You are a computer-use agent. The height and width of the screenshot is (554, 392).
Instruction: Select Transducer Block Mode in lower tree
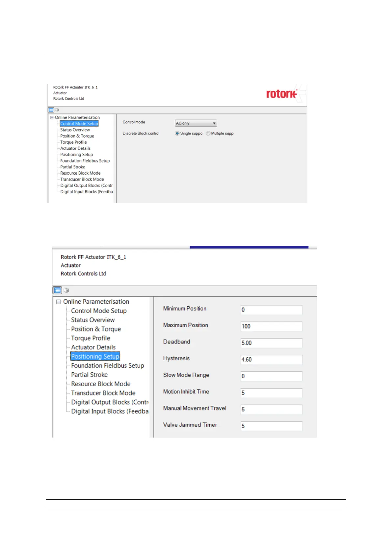(103, 393)
